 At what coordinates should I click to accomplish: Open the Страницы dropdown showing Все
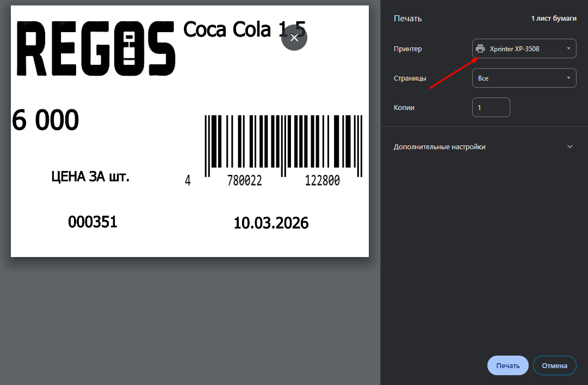pos(524,78)
